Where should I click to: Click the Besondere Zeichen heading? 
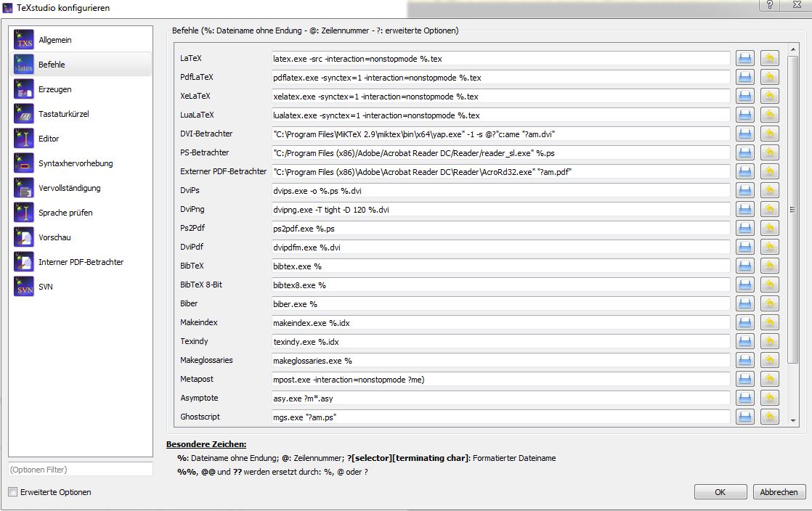(x=206, y=444)
